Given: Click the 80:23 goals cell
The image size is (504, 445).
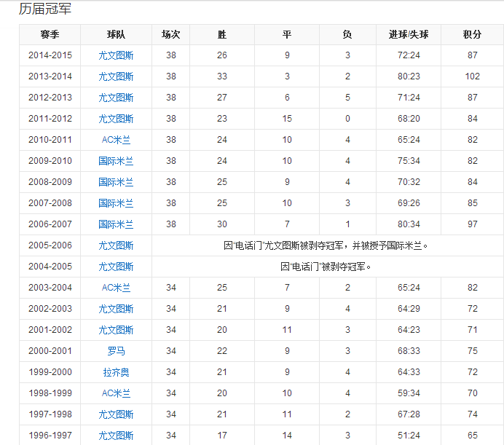Looking at the screenshot, I should tap(409, 76).
